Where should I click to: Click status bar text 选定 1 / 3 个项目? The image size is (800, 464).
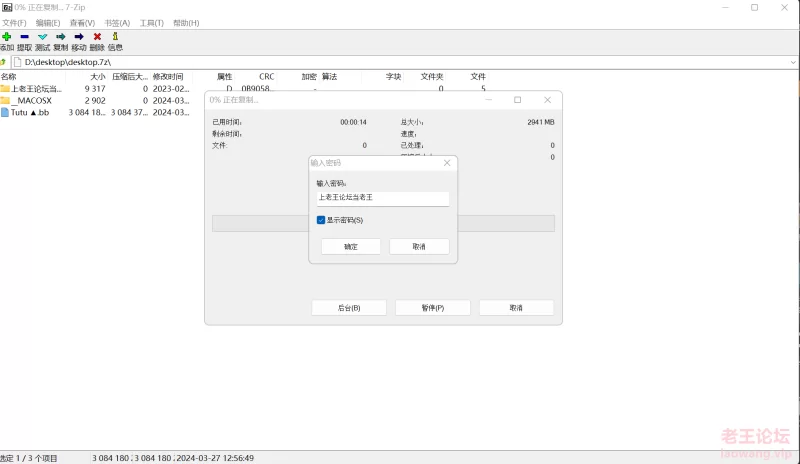click(29, 458)
